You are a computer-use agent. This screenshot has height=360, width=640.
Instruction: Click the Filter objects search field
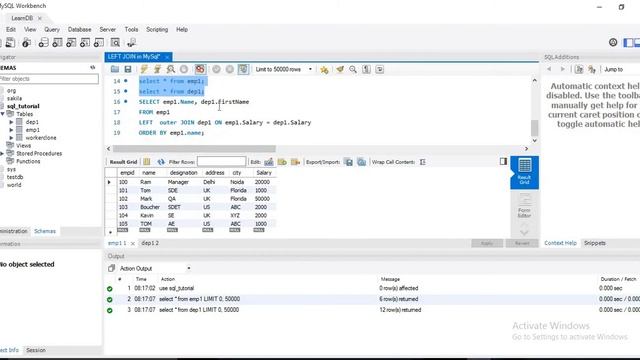(x=49, y=79)
